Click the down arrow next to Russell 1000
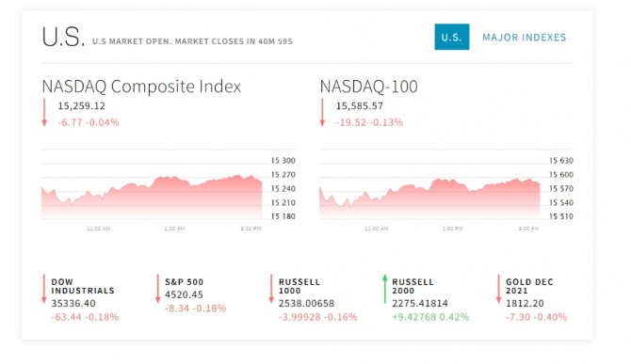Viewport: 631px width, 364px height. pyautogui.click(x=271, y=289)
